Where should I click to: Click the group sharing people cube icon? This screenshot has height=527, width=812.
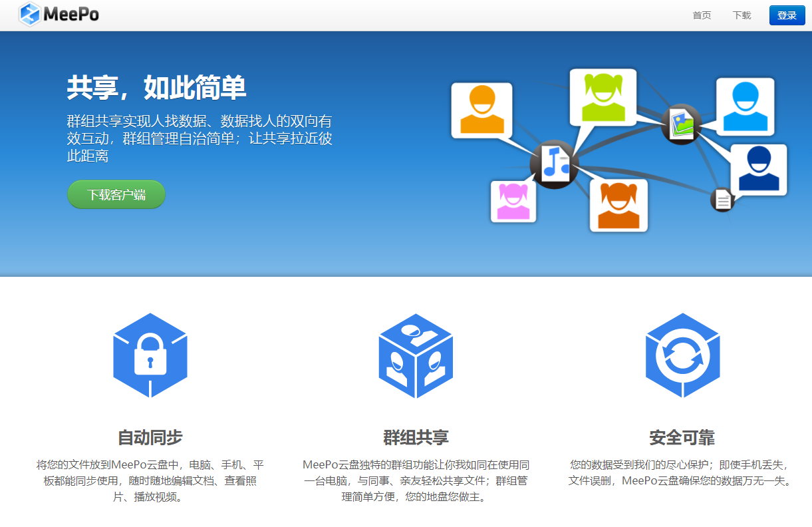(416, 356)
